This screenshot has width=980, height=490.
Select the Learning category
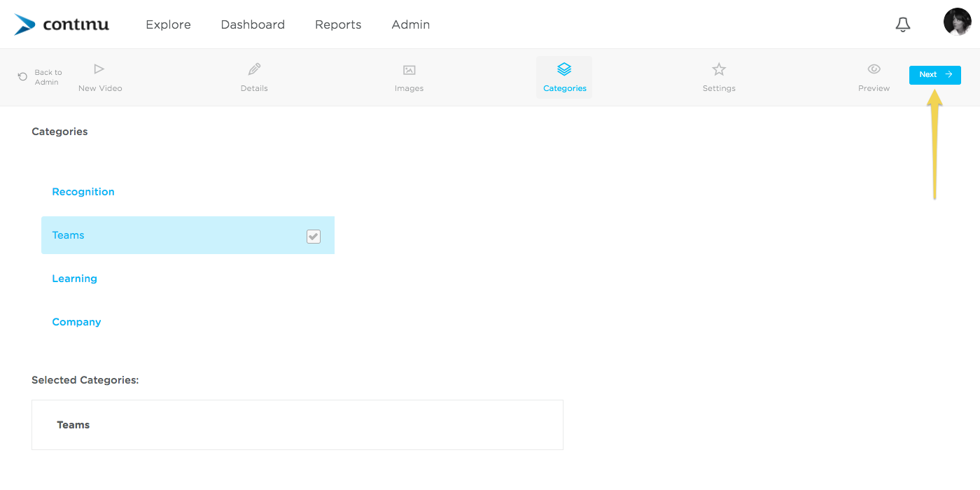[74, 279]
